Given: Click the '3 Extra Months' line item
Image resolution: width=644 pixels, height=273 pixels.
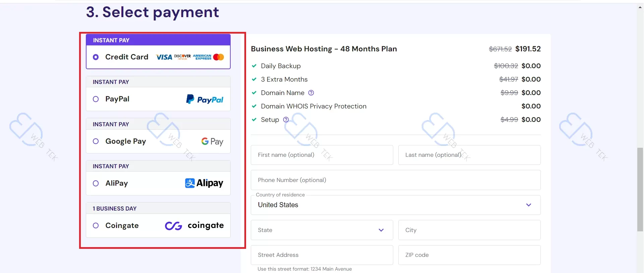Looking at the screenshot, I should tap(284, 80).
